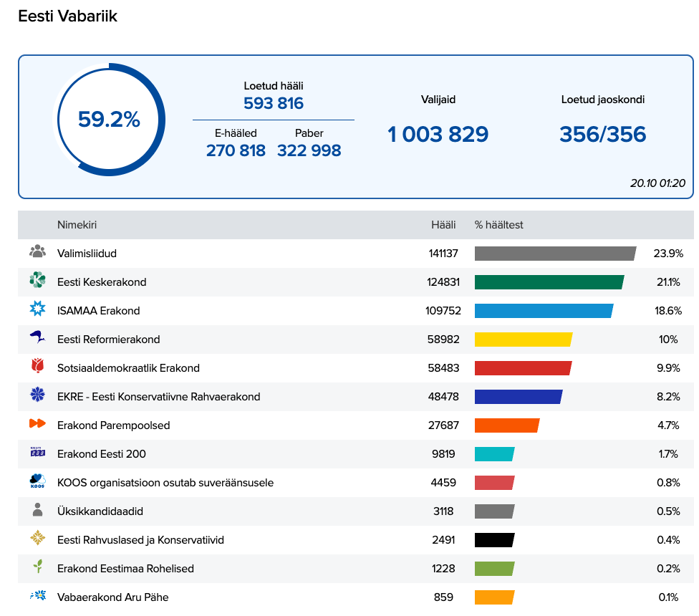Click the E-hääled count 270 818
The image size is (699, 616).
click(236, 150)
